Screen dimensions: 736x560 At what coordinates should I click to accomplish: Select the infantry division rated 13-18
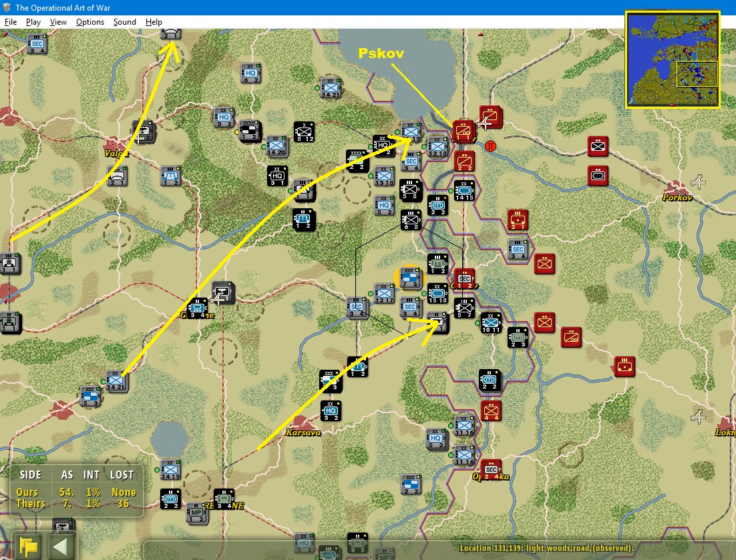click(385, 176)
